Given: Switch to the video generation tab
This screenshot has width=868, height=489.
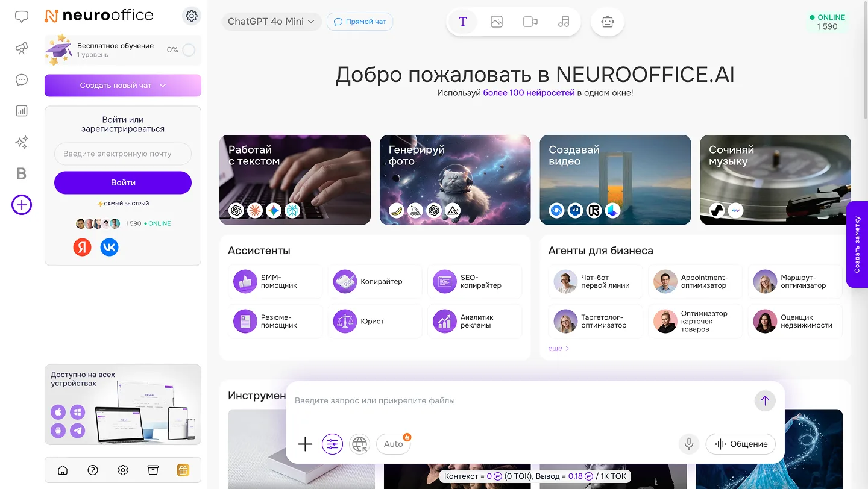Looking at the screenshot, I should 530,22.
